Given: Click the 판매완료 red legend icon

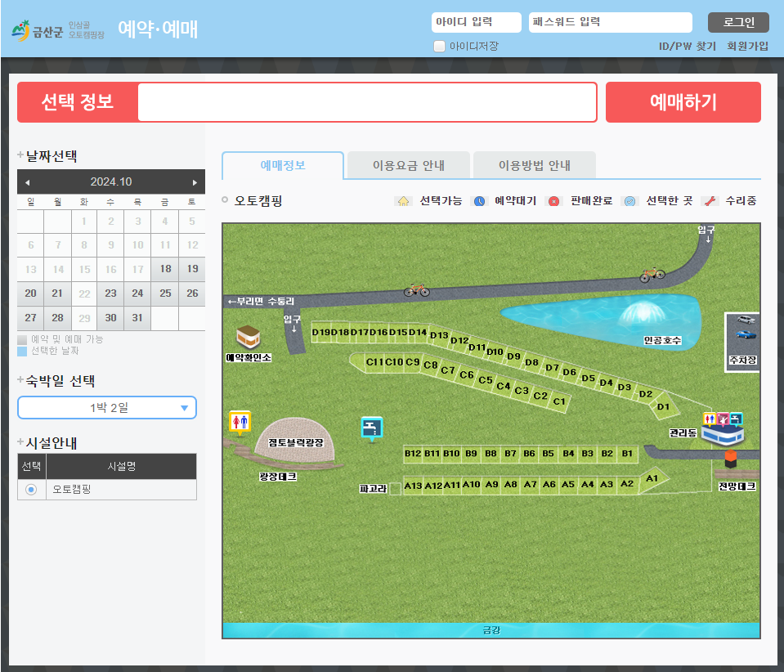Looking at the screenshot, I should point(554,201).
